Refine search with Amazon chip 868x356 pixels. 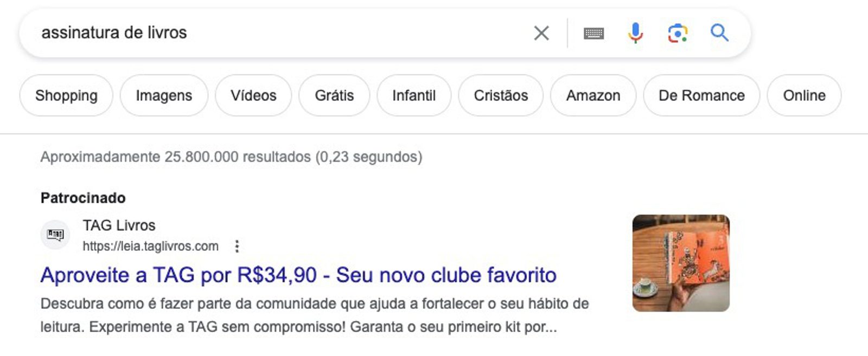coord(593,95)
